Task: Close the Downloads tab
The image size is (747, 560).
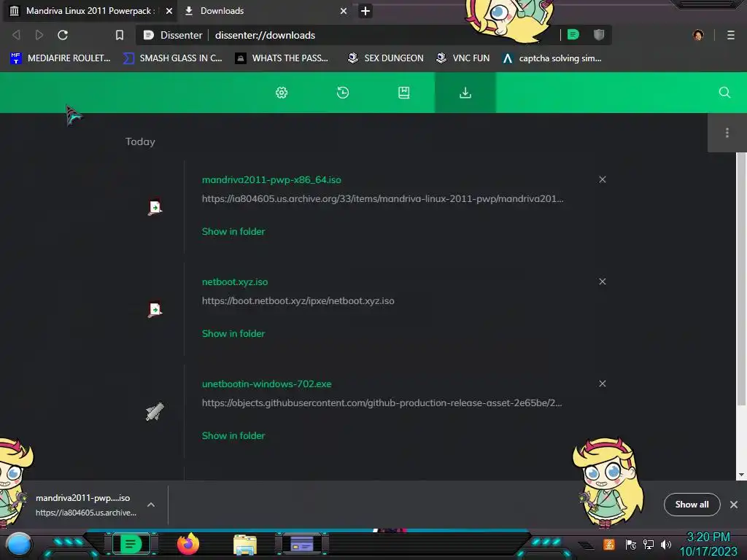Action: click(x=344, y=11)
